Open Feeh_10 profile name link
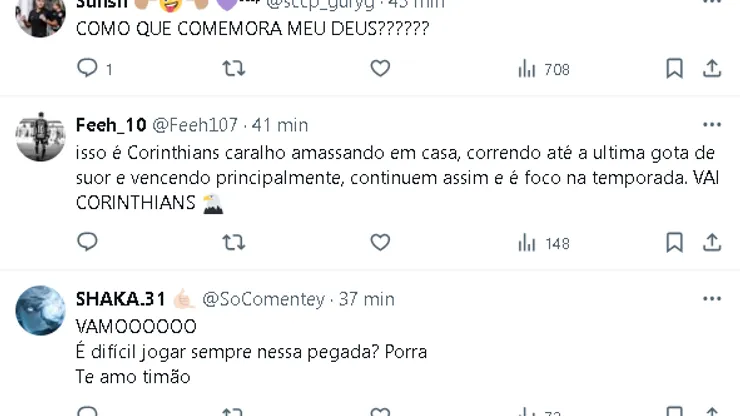This screenshot has width=740, height=416. pyautogui.click(x=111, y=125)
